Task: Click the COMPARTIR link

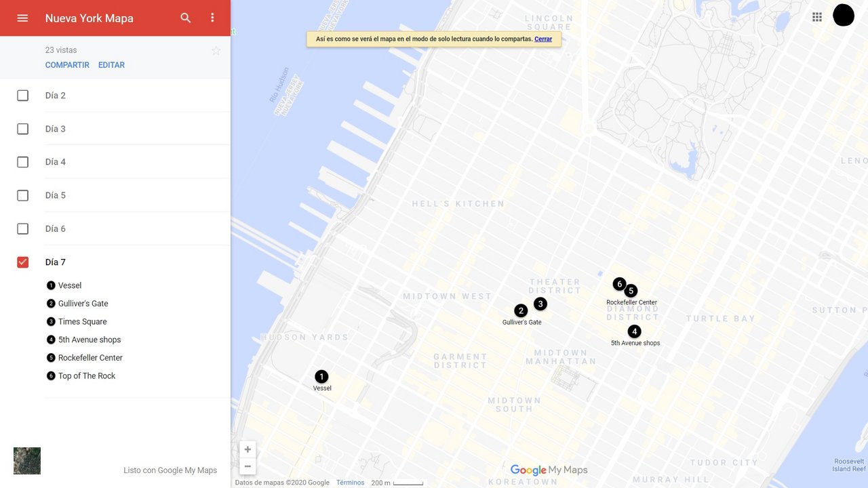Action: [67, 65]
